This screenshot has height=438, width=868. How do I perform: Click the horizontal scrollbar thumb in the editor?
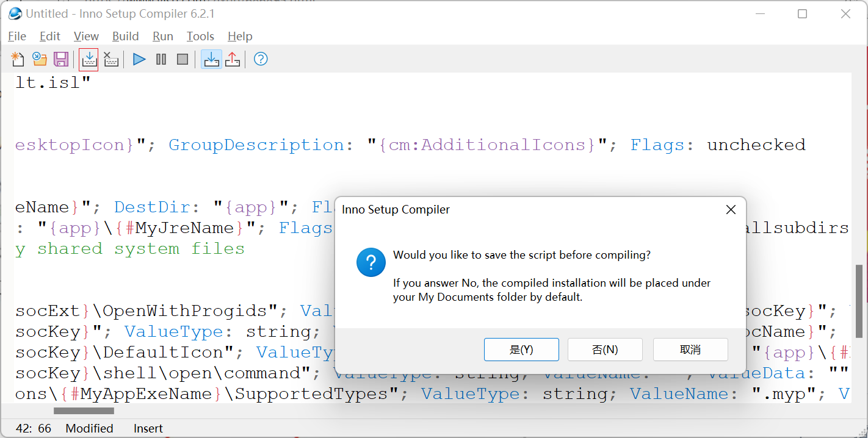[x=84, y=411]
